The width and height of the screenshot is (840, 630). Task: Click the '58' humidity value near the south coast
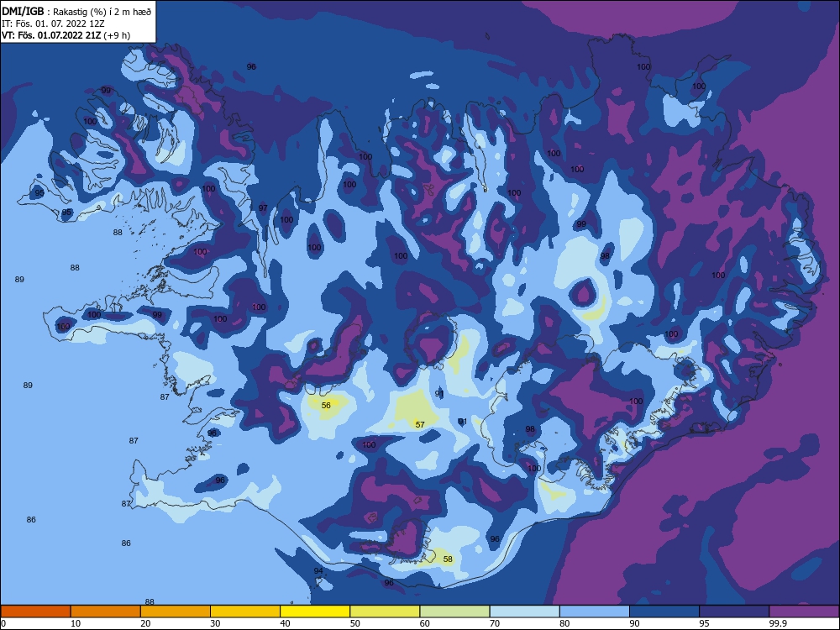pos(448,559)
